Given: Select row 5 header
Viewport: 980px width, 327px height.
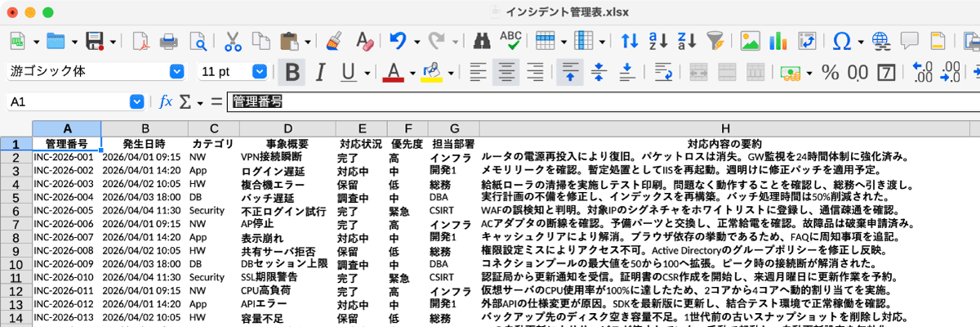Looking at the screenshot, I should coord(16,184).
